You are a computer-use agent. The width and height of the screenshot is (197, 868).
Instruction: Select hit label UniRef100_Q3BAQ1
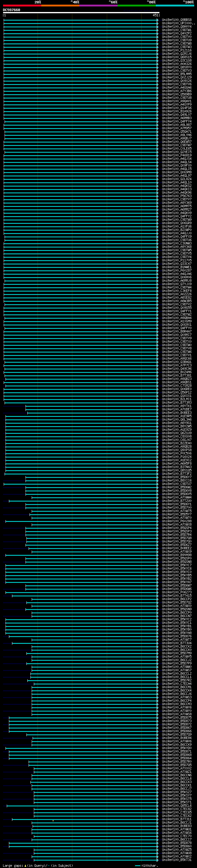point(177,362)
